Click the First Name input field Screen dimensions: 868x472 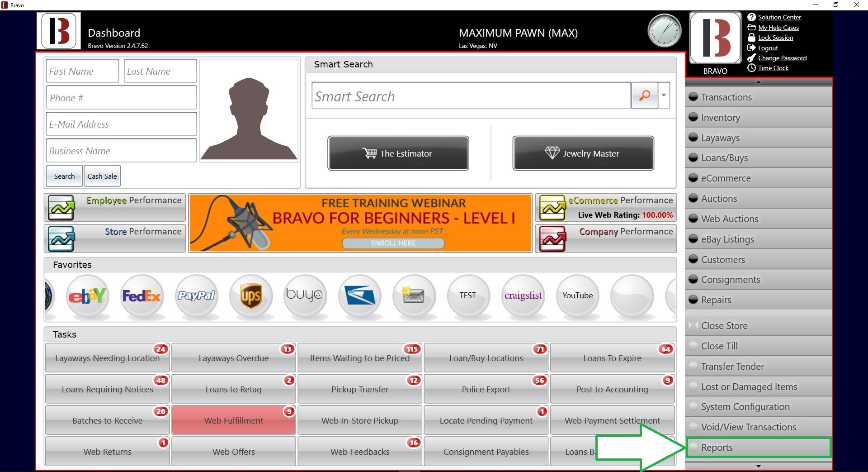point(82,72)
